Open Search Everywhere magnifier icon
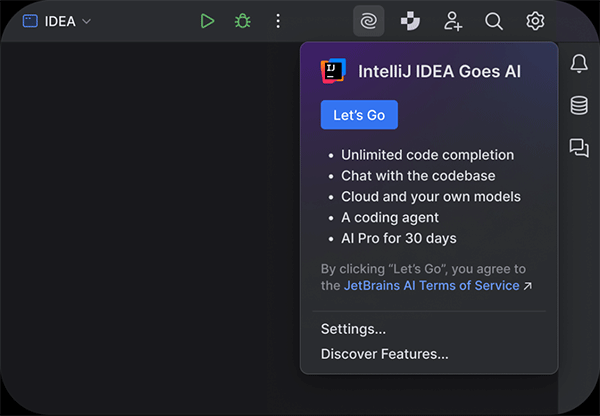Screen dimensions: 600x416 (x=494, y=21)
